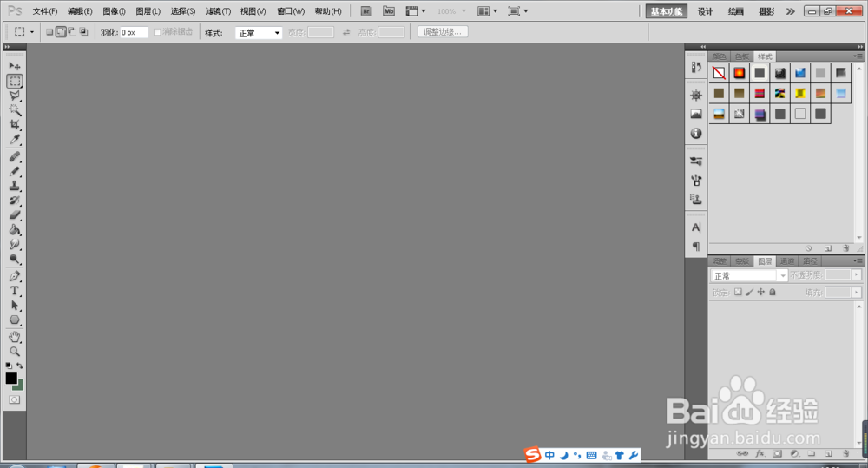Toggle the 消除锯齿 anti-alias checkbox
The width and height of the screenshot is (868, 468).
coord(157,32)
